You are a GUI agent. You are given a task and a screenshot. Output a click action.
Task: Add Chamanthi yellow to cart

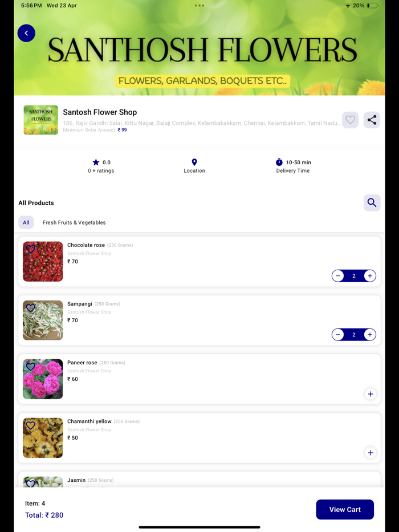(370, 453)
